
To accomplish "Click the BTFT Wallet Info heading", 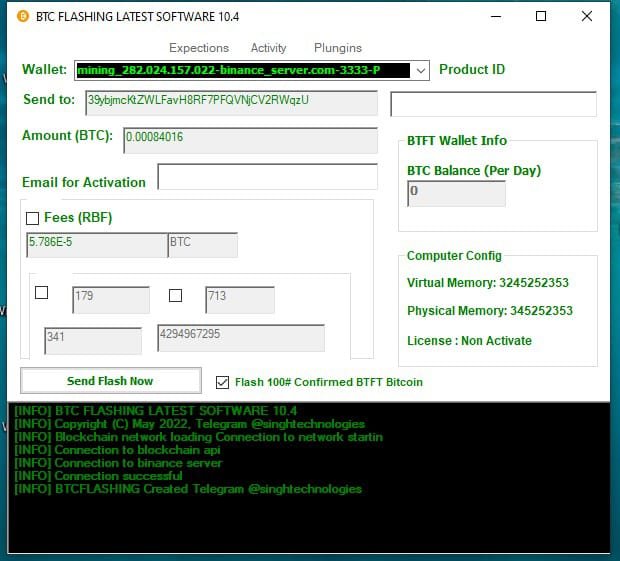I will [457, 141].
